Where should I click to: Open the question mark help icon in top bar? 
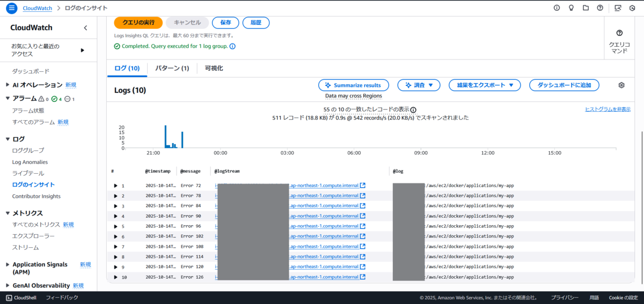pyautogui.click(x=600, y=8)
